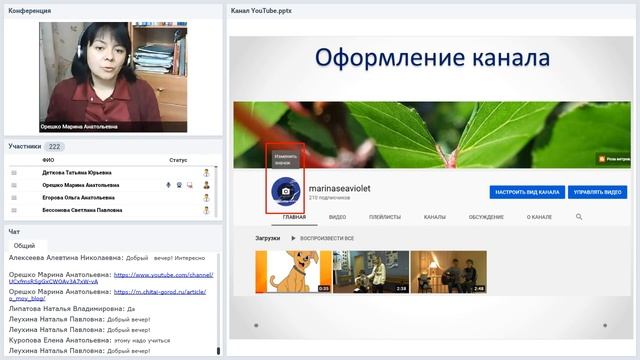Viewport: 640px width, 360px height.
Task: Open the video thumbnail with 2:38 duration
Action: tap(371, 272)
